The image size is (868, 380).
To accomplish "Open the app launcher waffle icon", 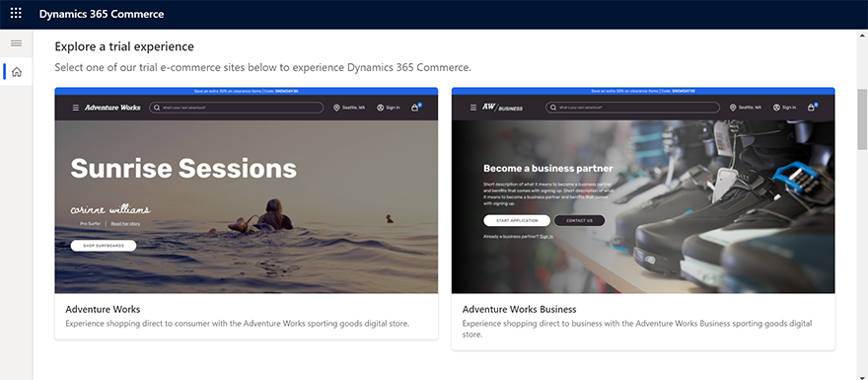I will [16, 14].
